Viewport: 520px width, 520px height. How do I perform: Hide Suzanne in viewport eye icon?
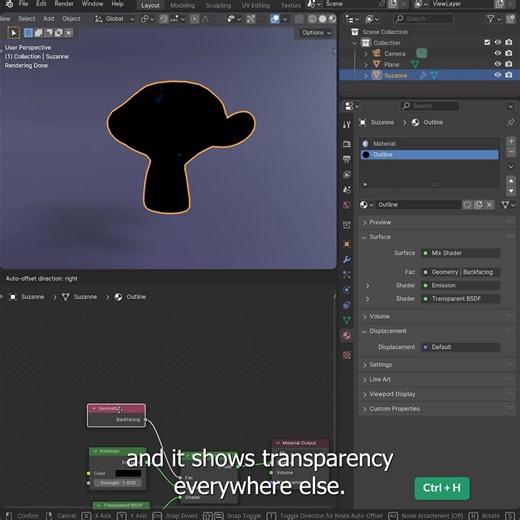point(498,75)
